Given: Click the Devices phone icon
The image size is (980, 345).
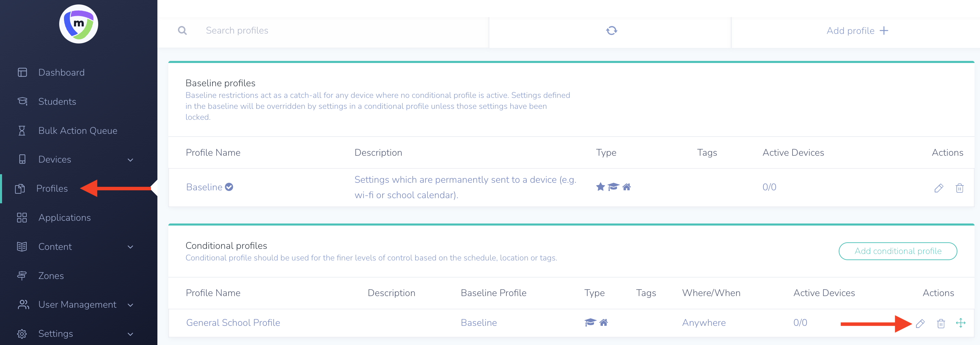Looking at the screenshot, I should tap(23, 159).
